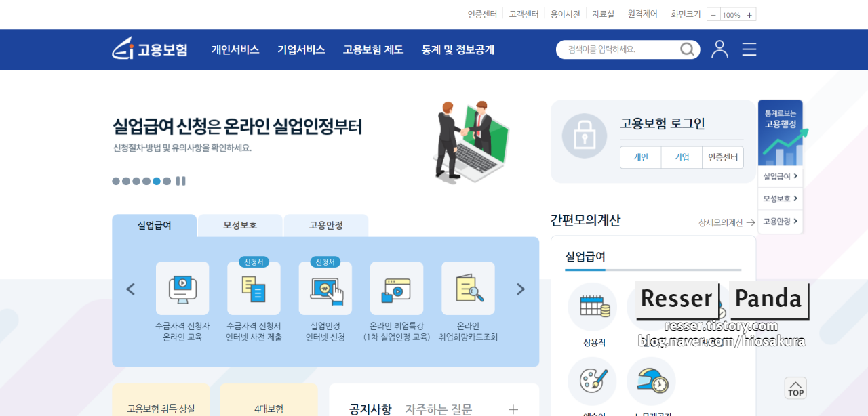
Task: Open the 4대보험 card
Action: coord(269,400)
